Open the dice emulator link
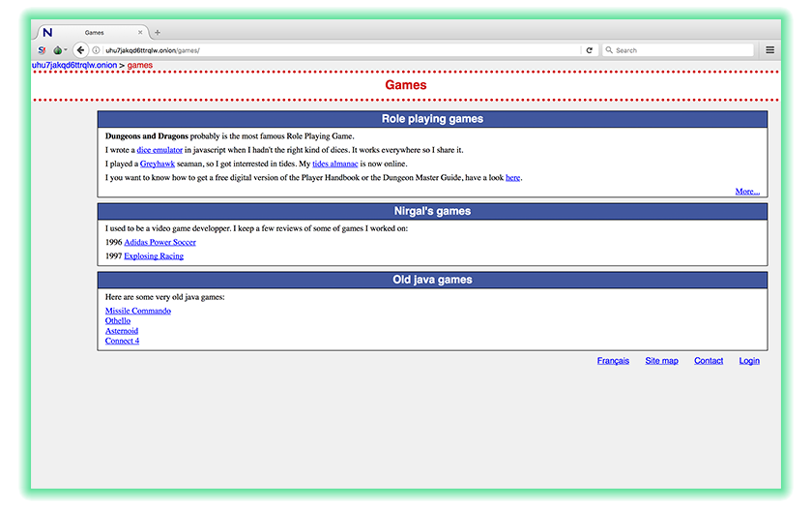Screen dimensions: 812x508 [x=159, y=150]
